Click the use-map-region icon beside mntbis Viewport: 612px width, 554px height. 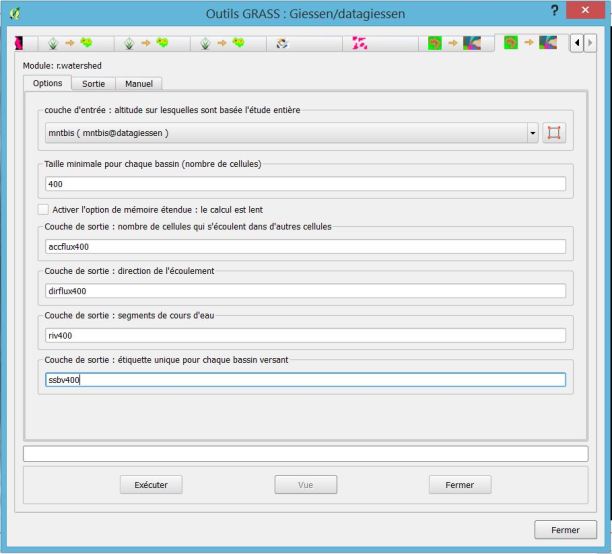click(554, 133)
